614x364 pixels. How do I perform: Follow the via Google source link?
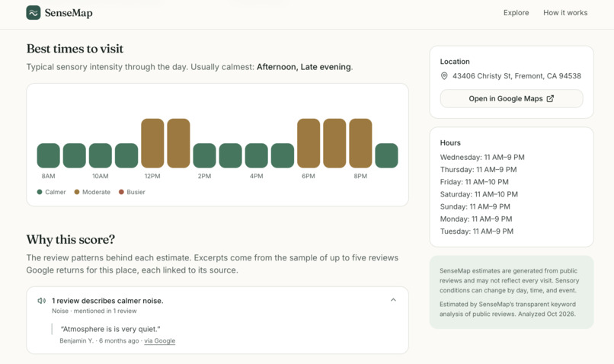coord(160,340)
